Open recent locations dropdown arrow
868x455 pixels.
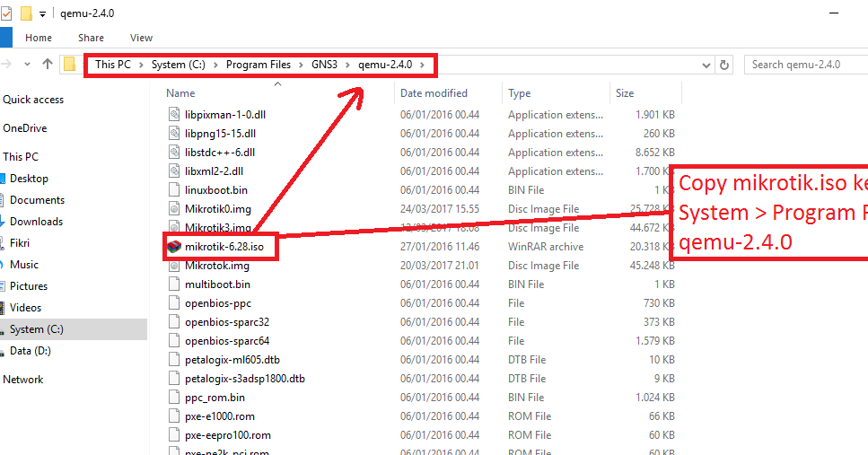tap(27, 65)
